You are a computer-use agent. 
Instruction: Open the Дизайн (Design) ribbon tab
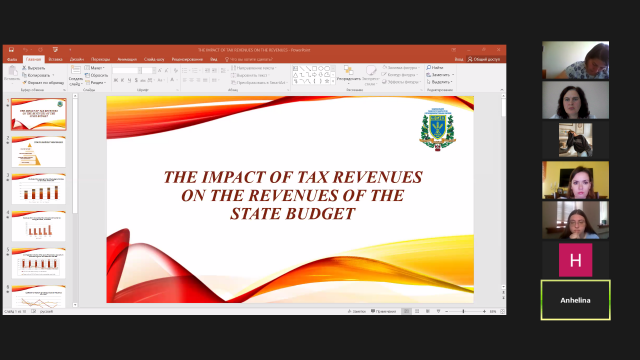[76, 59]
